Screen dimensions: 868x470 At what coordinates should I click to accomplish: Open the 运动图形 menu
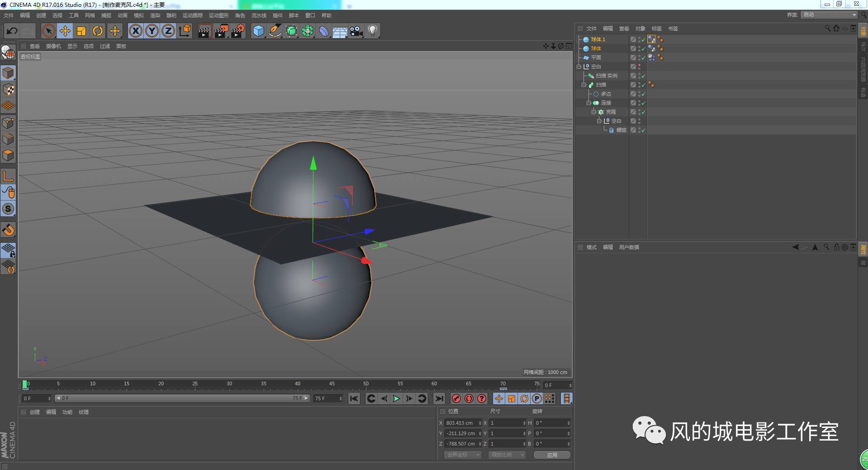click(x=218, y=15)
